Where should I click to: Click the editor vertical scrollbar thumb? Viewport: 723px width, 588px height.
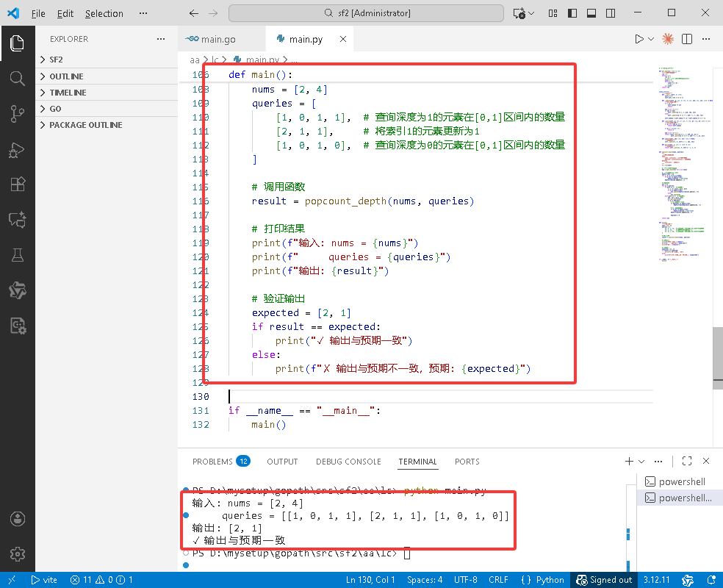coord(717,359)
